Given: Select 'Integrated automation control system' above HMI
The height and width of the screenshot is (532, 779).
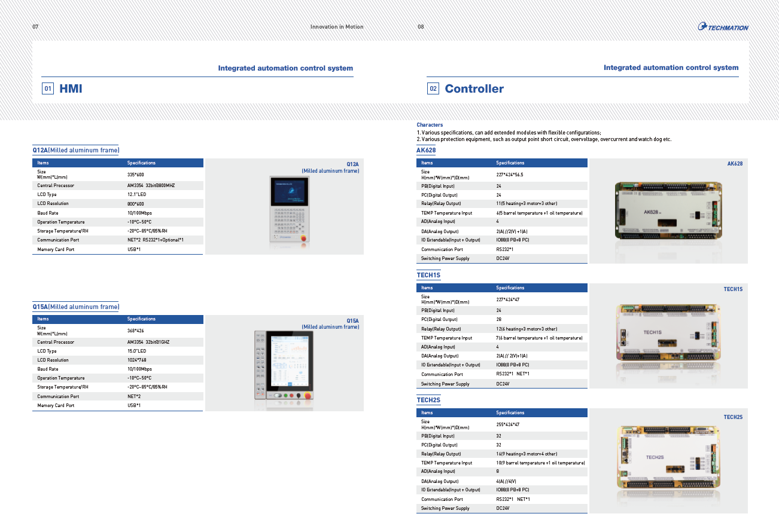Looking at the screenshot, I should [x=285, y=69].
